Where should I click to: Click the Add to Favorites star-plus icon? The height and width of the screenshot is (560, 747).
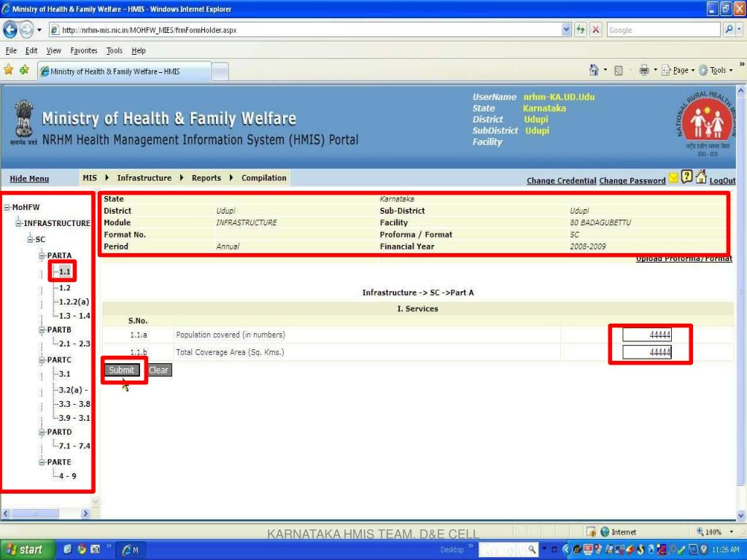[x=24, y=71]
